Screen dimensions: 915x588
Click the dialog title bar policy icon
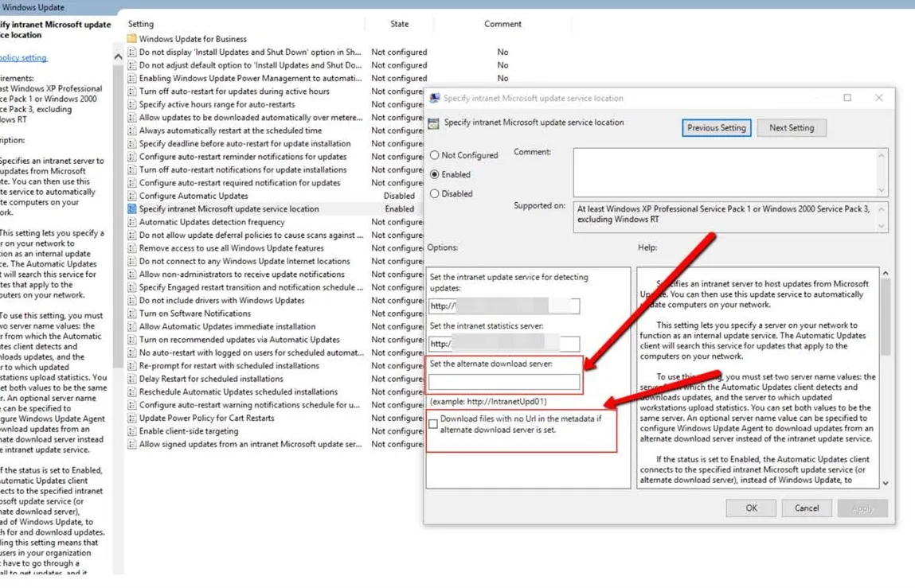click(435, 99)
